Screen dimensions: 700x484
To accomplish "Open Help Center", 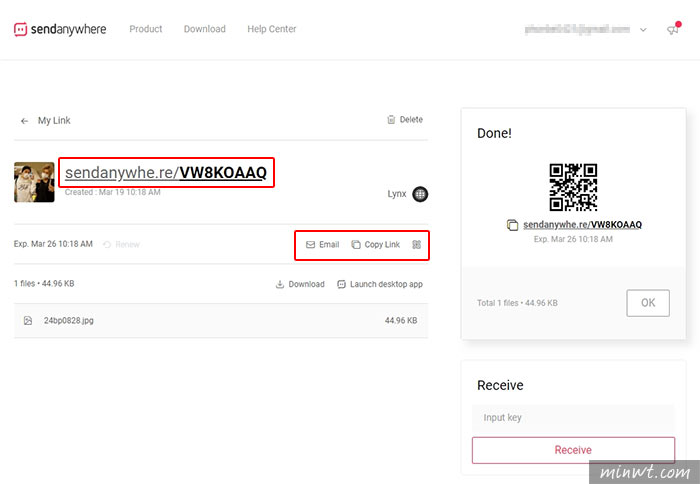I will point(271,29).
